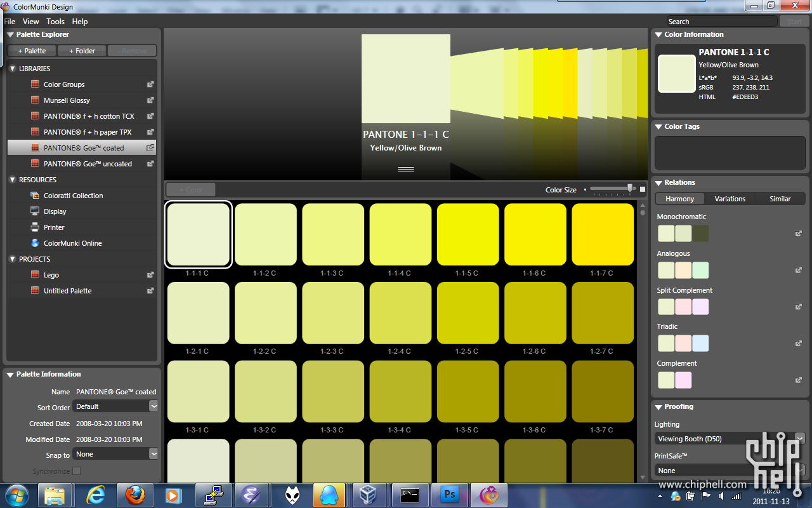
Task: Select swatch 1-1-5 C
Action: [468, 234]
